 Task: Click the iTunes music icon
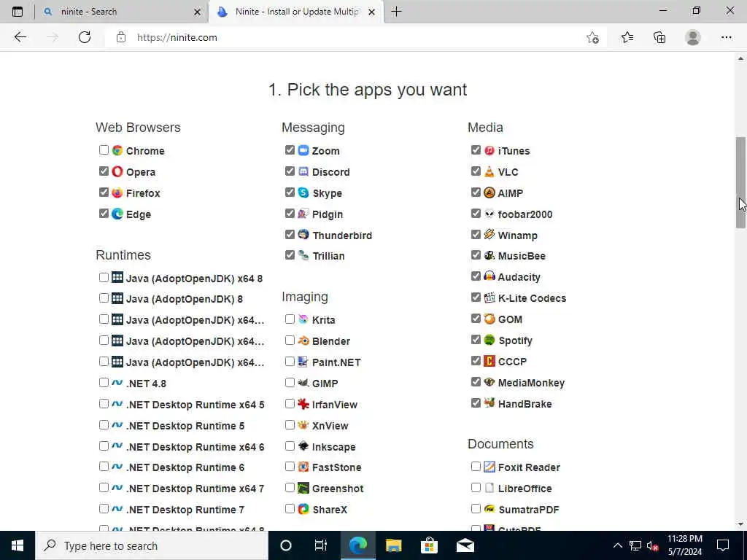pos(489,150)
